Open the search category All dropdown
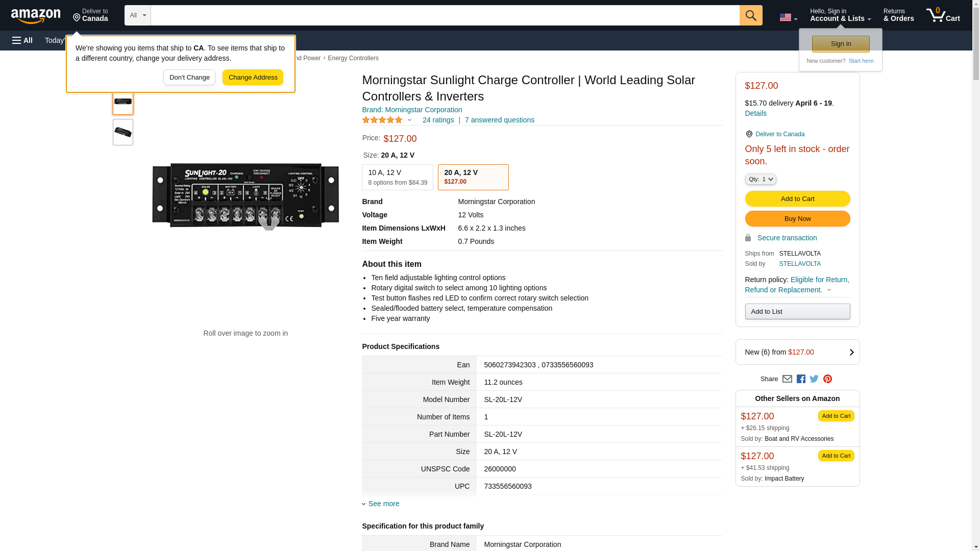 click(x=137, y=15)
